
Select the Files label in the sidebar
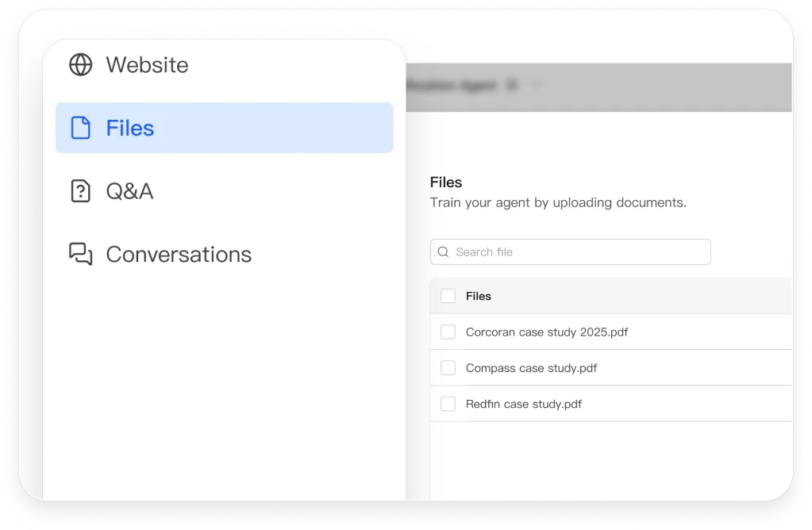click(130, 128)
